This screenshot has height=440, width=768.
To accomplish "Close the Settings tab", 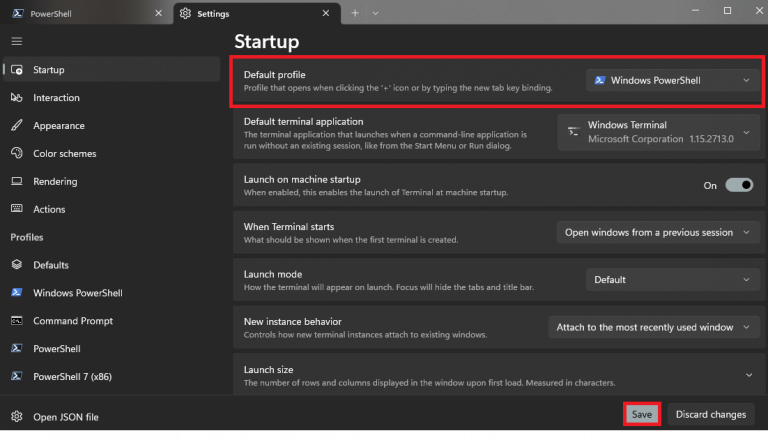I will pos(326,13).
